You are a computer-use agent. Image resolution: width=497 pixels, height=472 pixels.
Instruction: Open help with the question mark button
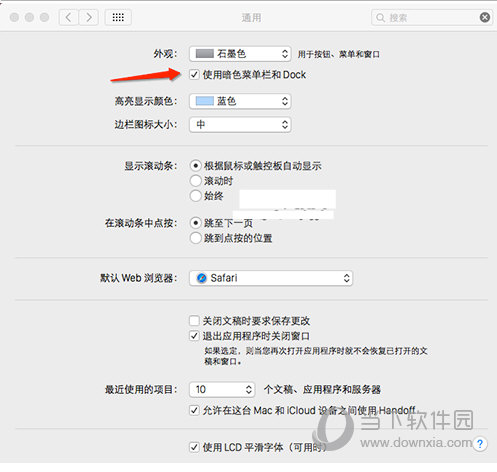click(x=480, y=444)
